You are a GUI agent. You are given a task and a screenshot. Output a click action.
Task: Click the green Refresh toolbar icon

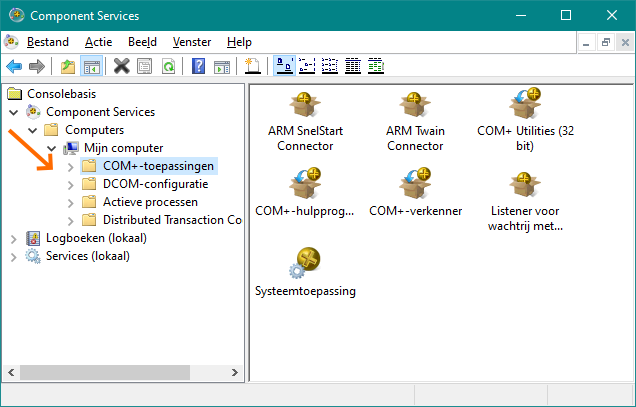pos(168,66)
